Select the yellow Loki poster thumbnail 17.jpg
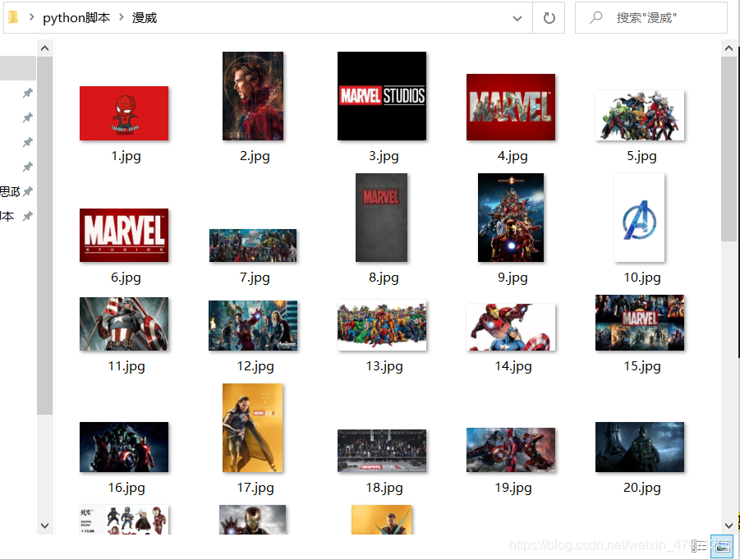The image size is (740, 560). (252, 428)
